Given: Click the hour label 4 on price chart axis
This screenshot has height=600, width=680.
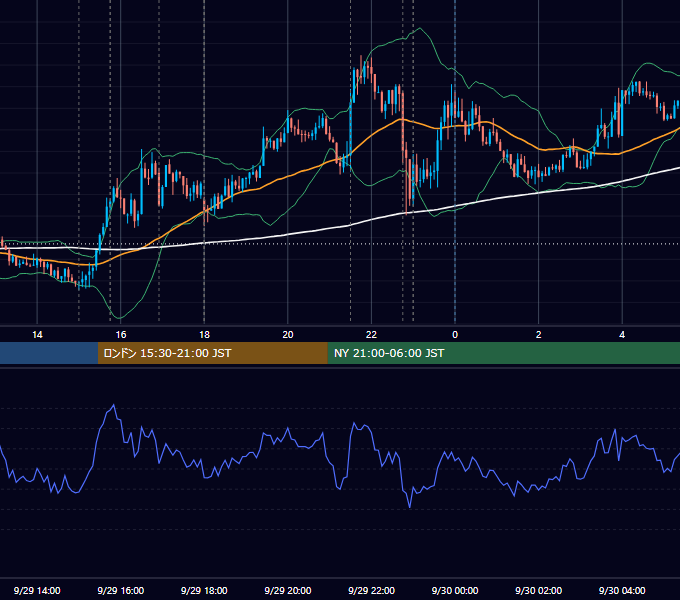Looking at the screenshot, I should coord(622,335).
